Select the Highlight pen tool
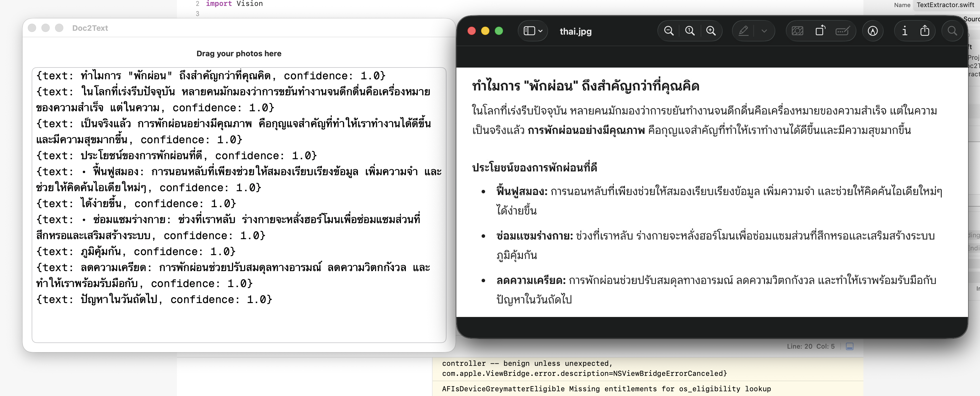Viewport: 980px width, 396px height. (x=743, y=31)
